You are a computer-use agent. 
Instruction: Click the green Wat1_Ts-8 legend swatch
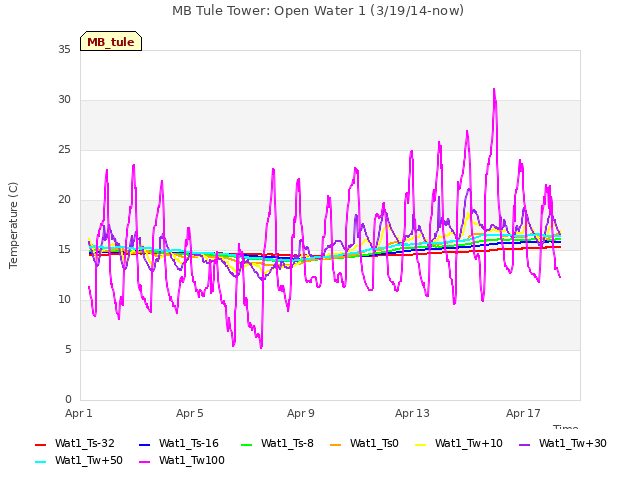point(247,444)
